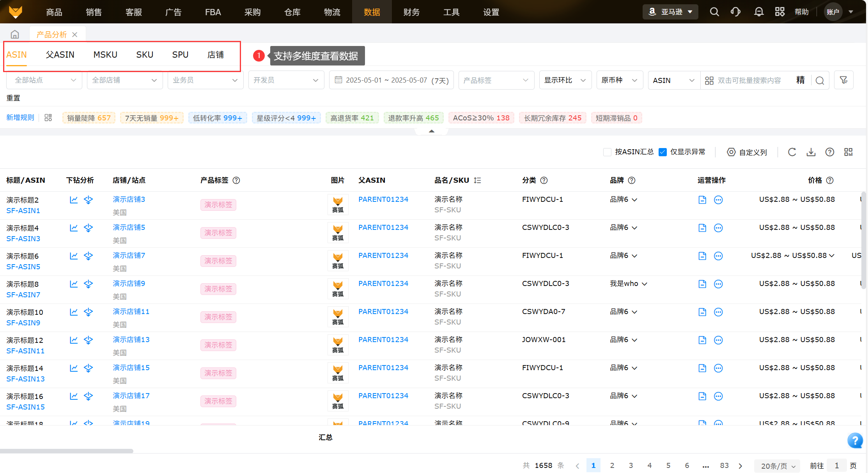This screenshot has height=473, width=868.
Task: Click help icon beside 自定义列
Action: click(x=829, y=152)
